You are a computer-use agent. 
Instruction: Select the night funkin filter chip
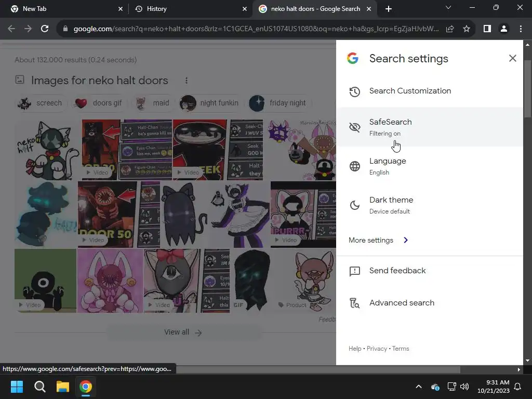(209, 103)
